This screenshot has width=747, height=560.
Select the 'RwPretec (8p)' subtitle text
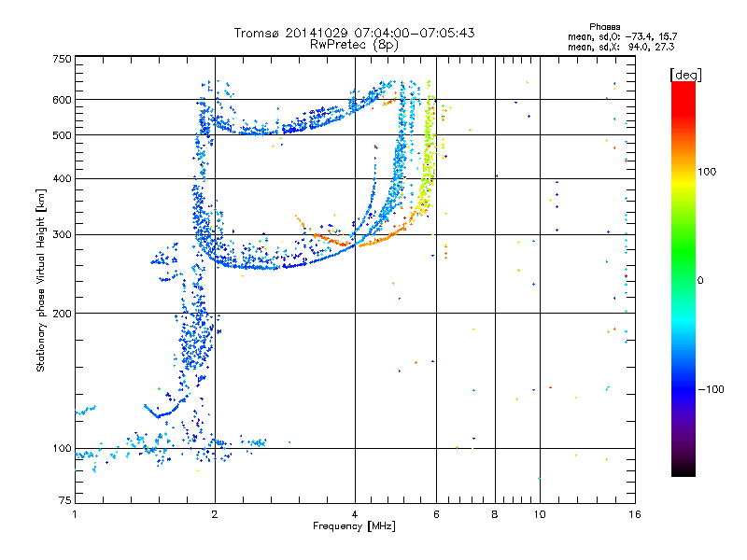pyautogui.click(x=354, y=45)
